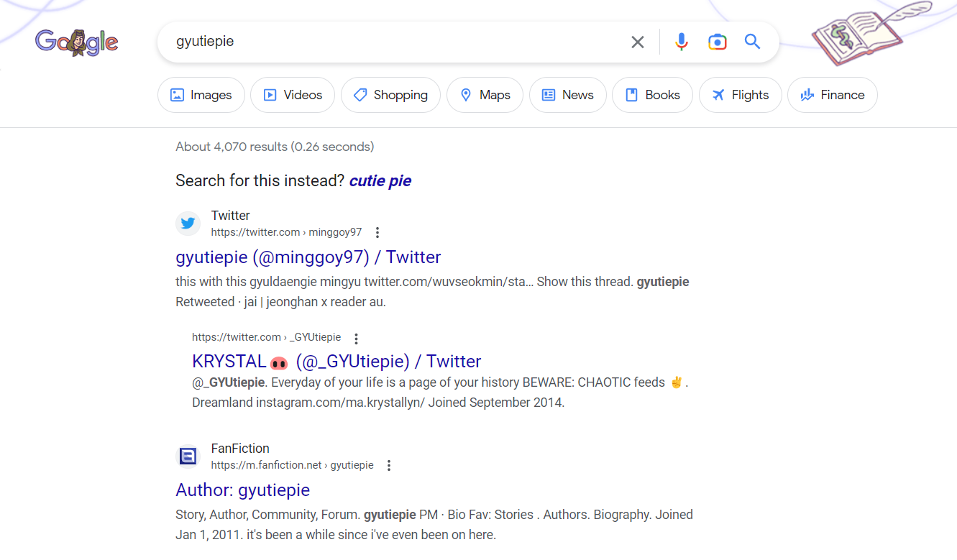Start voice search with microphone icon
The height and width of the screenshot is (560, 957).
(x=682, y=42)
